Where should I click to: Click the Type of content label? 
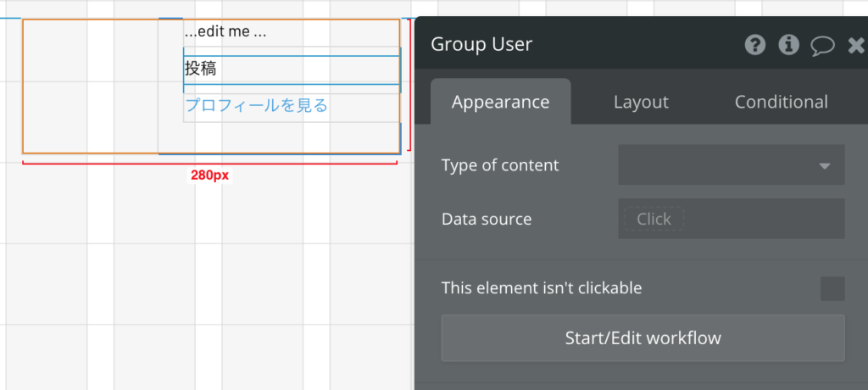(500, 165)
